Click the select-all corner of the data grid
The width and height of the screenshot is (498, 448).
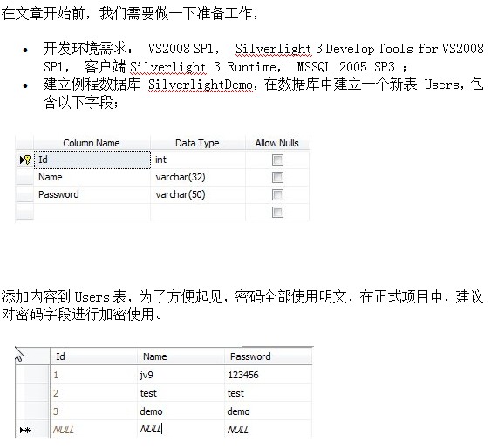[32, 356]
